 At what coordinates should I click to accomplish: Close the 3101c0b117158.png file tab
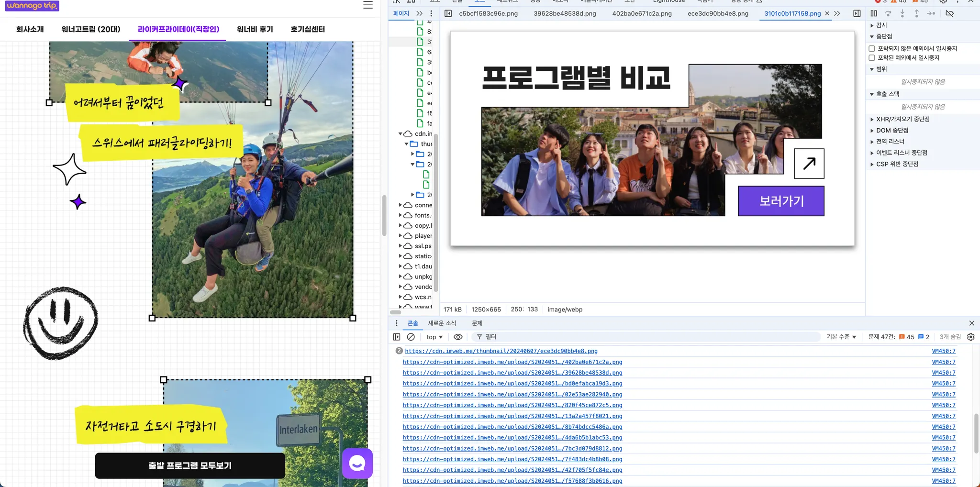[x=827, y=13]
